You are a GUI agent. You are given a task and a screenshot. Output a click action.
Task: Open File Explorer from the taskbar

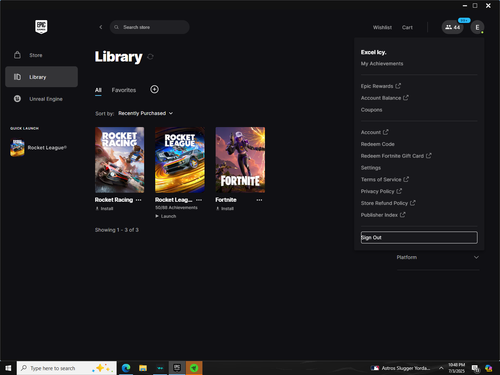[x=143, y=368]
